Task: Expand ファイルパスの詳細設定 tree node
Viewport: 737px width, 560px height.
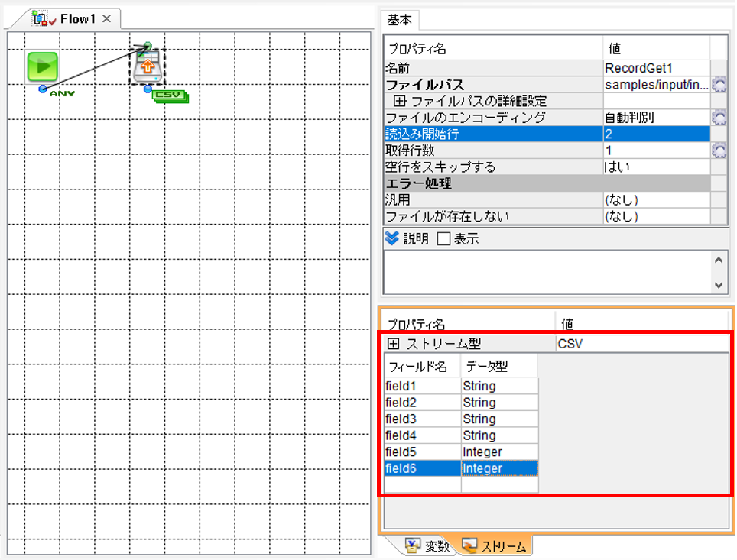Action: pyautogui.click(x=400, y=101)
